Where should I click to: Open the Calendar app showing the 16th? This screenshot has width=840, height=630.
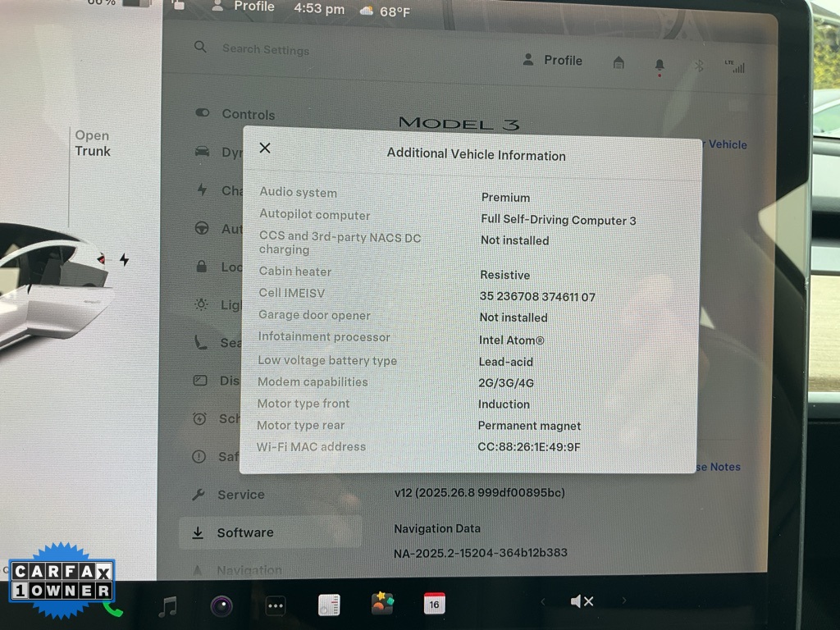[x=434, y=604]
